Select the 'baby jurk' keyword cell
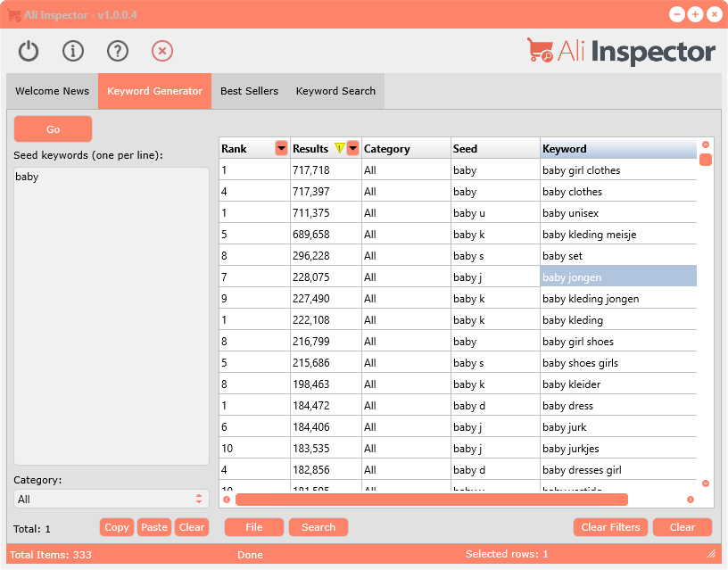728x570 pixels. pos(618,427)
